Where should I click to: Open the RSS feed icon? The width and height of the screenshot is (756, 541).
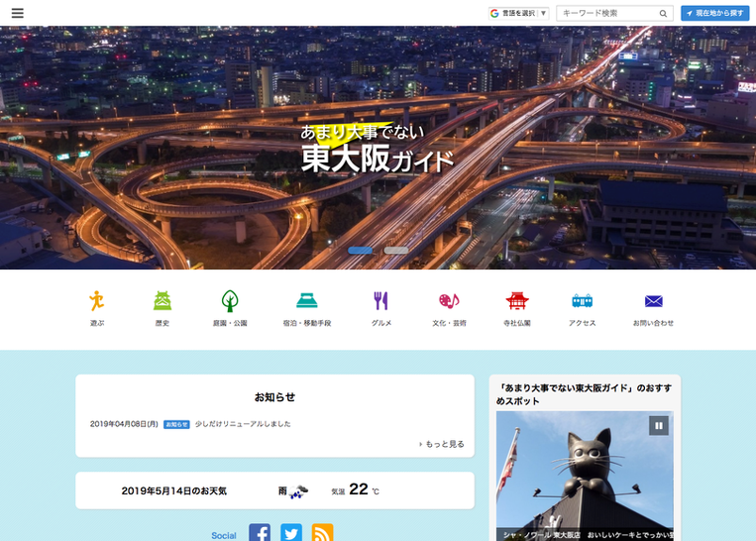point(323,533)
